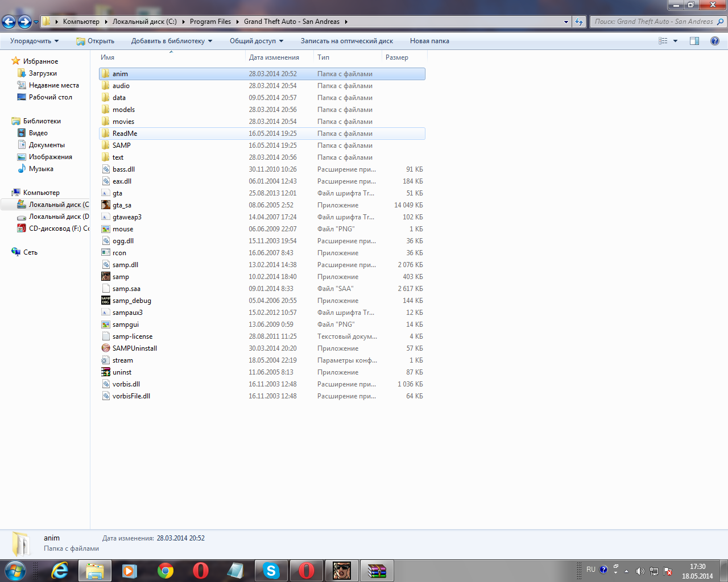Select Рабочий стол in sidebar
The height and width of the screenshot is (582, 728).
50,97
